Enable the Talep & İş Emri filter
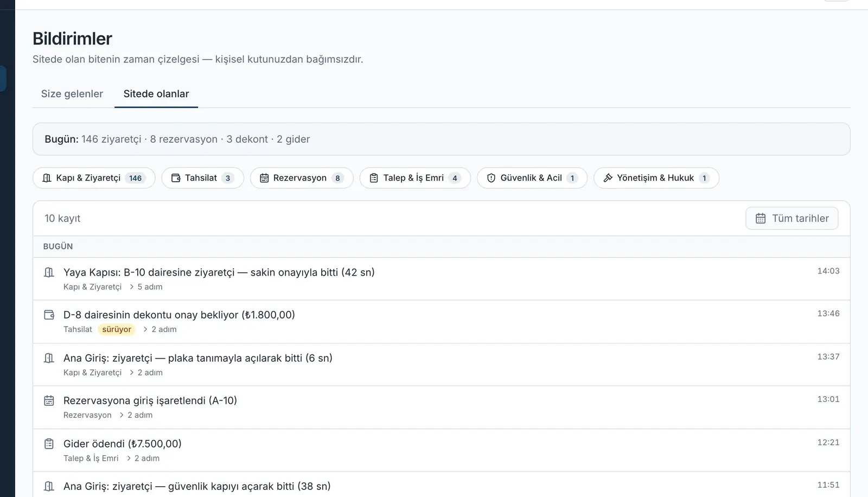868x497 pixels. tap(415, 178)
